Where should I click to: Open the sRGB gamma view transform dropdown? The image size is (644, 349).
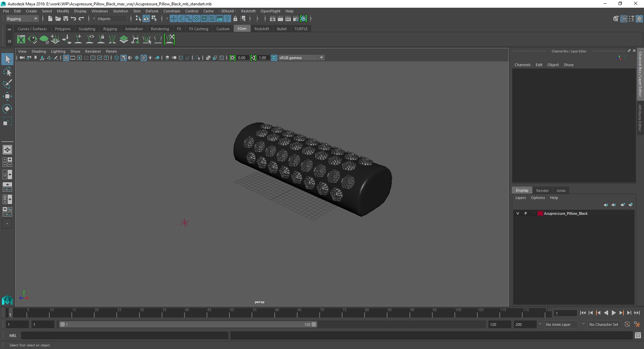(301, 58)
